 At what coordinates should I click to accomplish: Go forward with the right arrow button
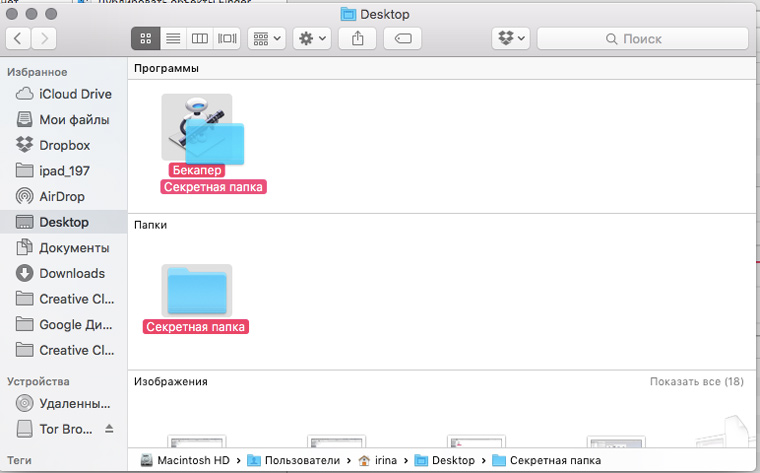tap(44, 38)
